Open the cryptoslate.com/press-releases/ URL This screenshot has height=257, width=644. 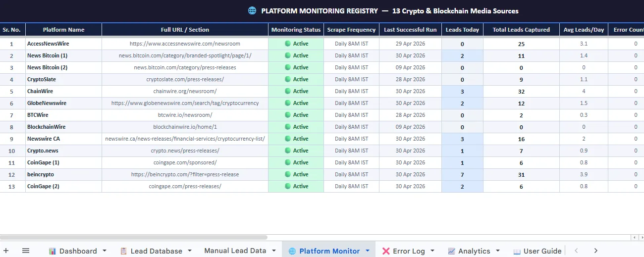[x=185, y=79]
